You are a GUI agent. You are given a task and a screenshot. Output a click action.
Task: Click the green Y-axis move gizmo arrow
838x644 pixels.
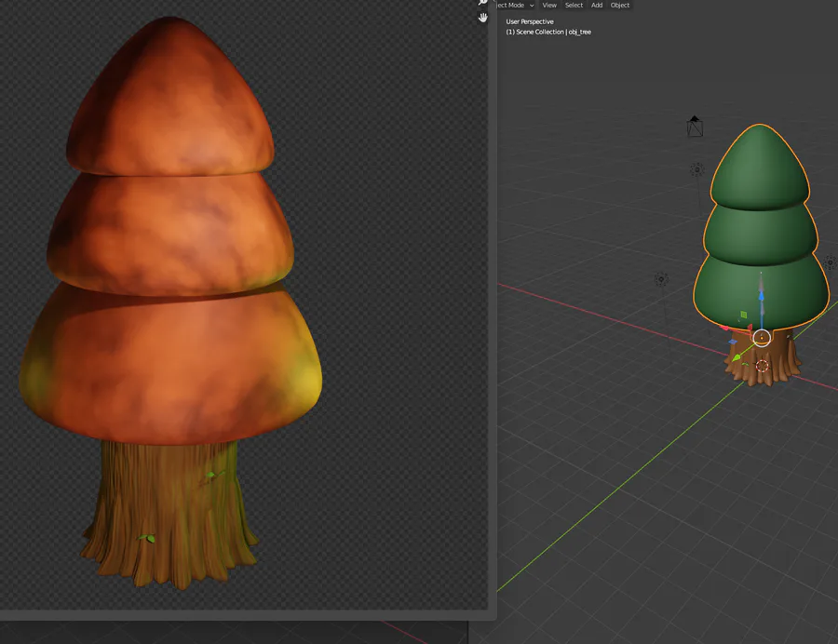click(x=737, y=357)
